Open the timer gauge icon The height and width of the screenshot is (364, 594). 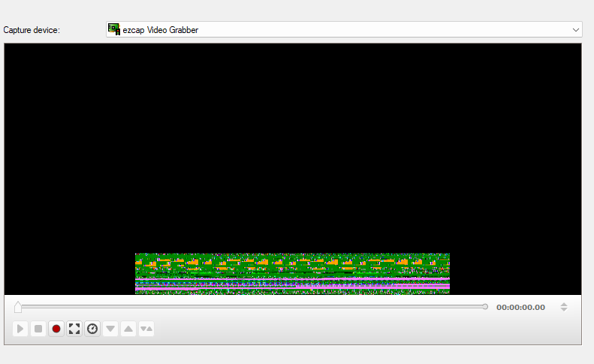coord(92,329)
